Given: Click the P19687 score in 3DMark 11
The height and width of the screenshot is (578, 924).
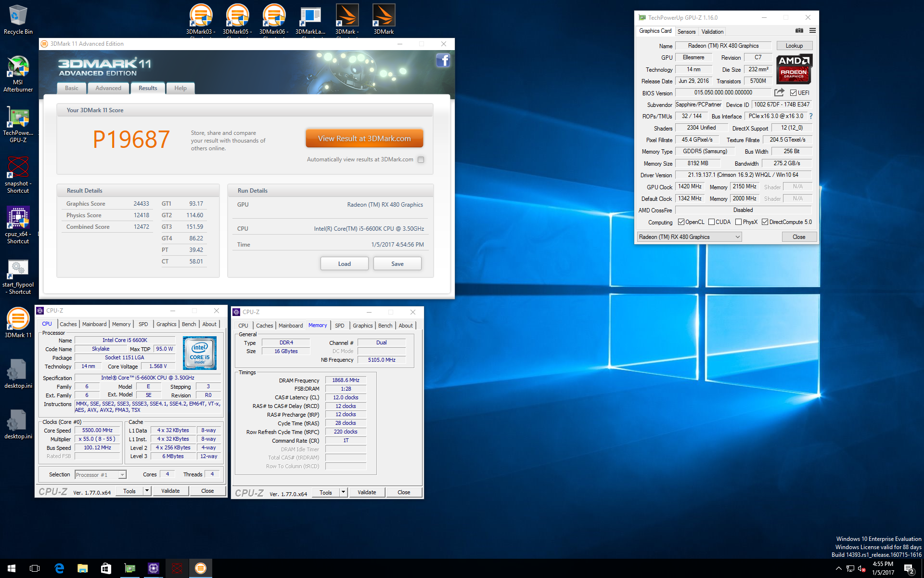Looking at the screenshot, I should (131, 140).
